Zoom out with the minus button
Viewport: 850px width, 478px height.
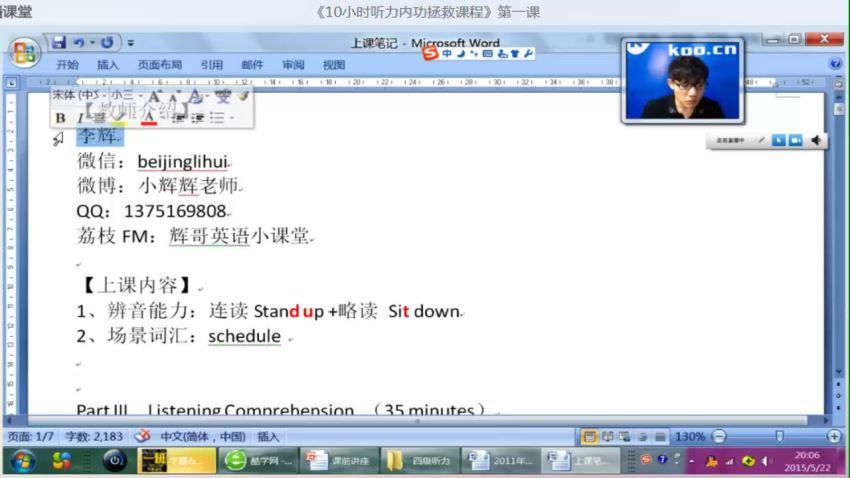[x=719, y=436]
